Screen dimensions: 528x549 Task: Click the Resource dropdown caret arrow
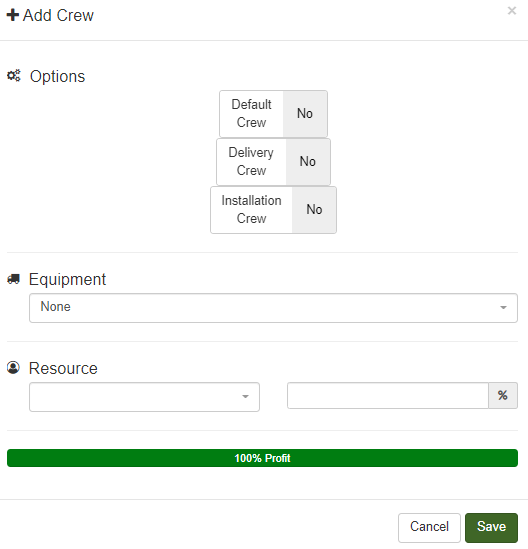(245, 397)
